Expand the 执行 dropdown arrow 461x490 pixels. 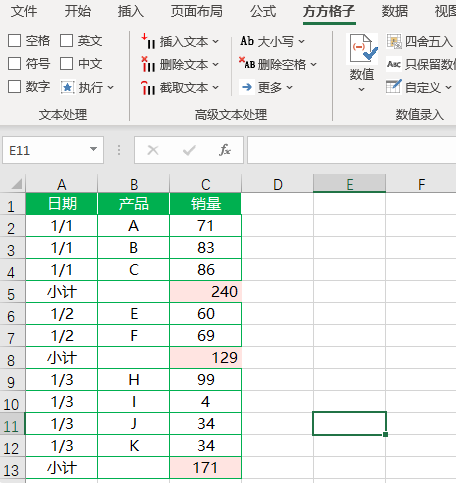pyautogui.click(x=111, y=88)
